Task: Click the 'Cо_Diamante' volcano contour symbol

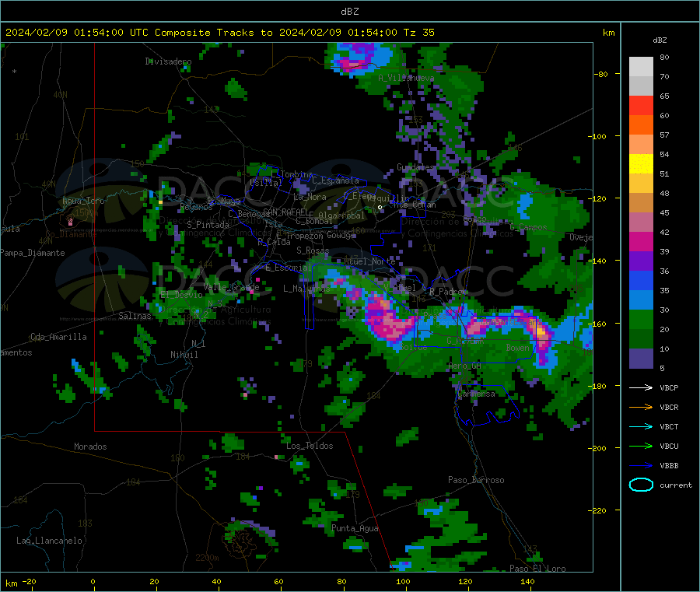Action: tap(68, 221)
